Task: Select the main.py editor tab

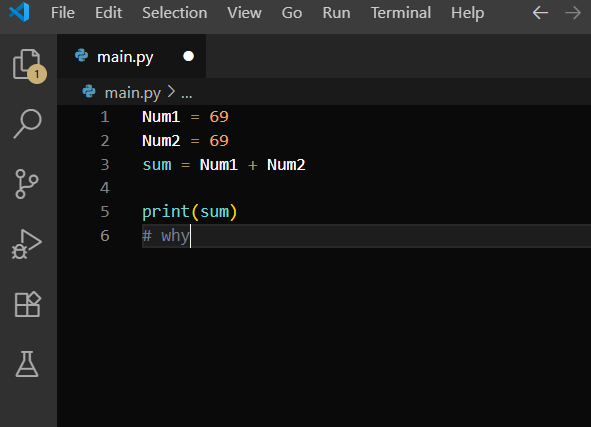Action: click(132, 57)
